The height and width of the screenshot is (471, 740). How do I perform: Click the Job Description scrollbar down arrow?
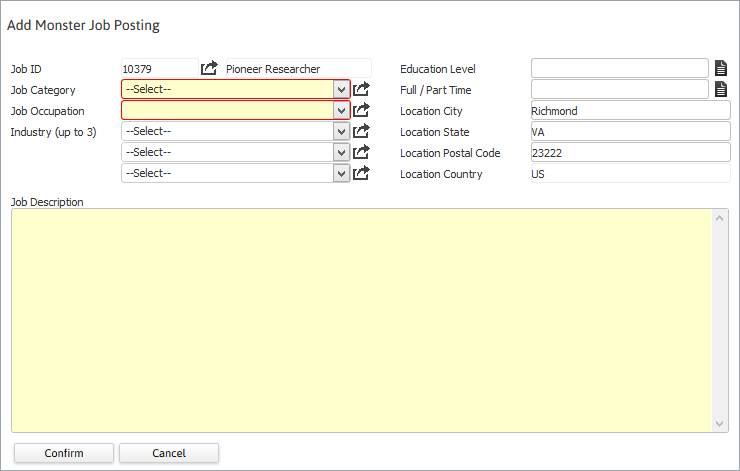click(720, 424)
